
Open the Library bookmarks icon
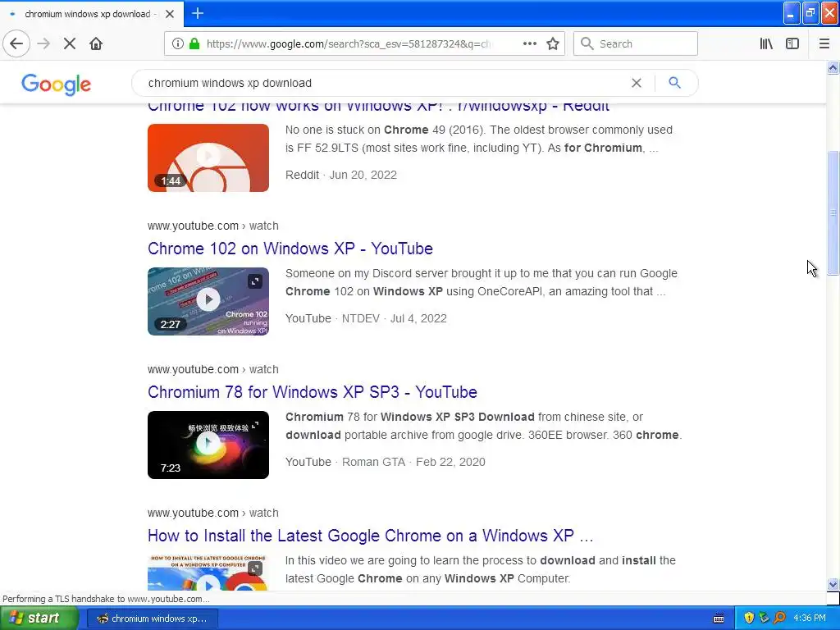click(766, 43)
